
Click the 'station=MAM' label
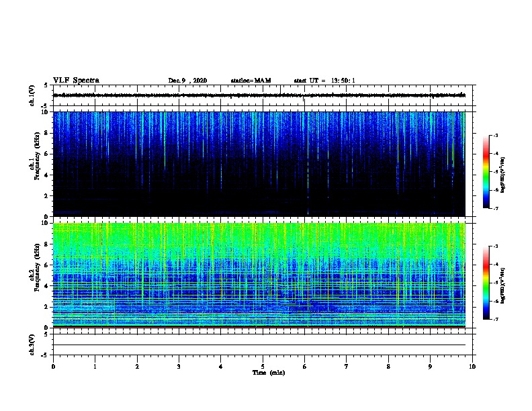(x=251, y=81)
